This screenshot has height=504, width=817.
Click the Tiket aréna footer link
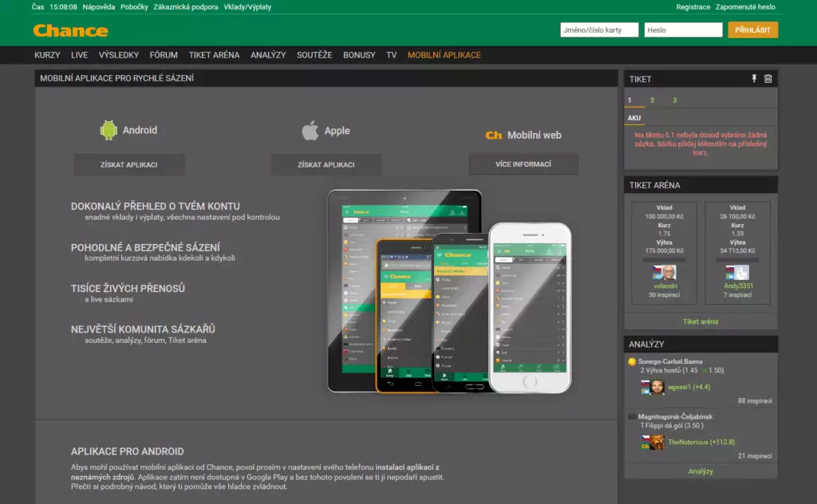[701, 321]
